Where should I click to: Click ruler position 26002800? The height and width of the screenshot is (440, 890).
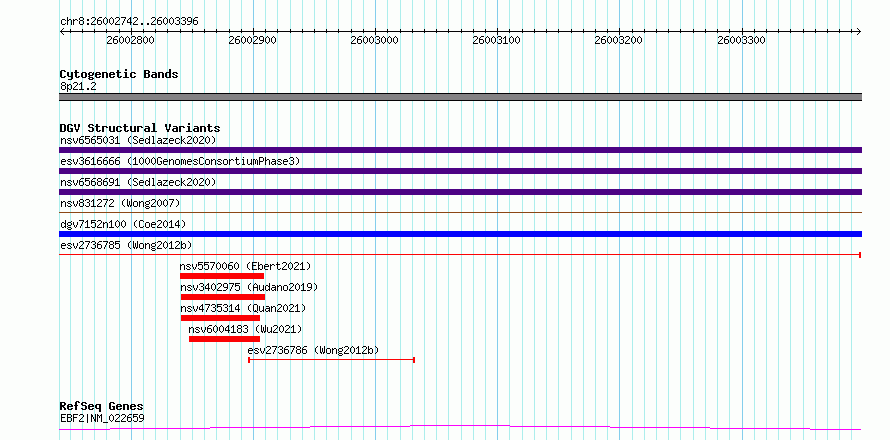tap(130, 40)
